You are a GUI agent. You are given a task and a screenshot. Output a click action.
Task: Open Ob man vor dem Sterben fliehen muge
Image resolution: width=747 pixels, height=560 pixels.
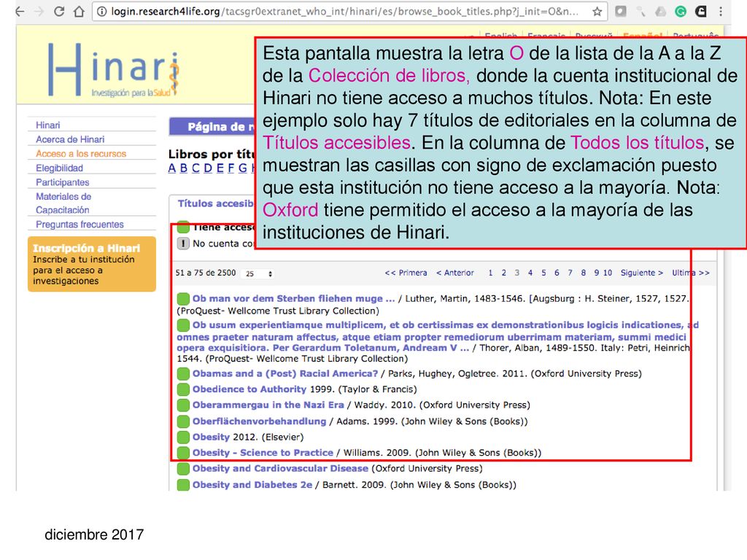tap(293, 298)
